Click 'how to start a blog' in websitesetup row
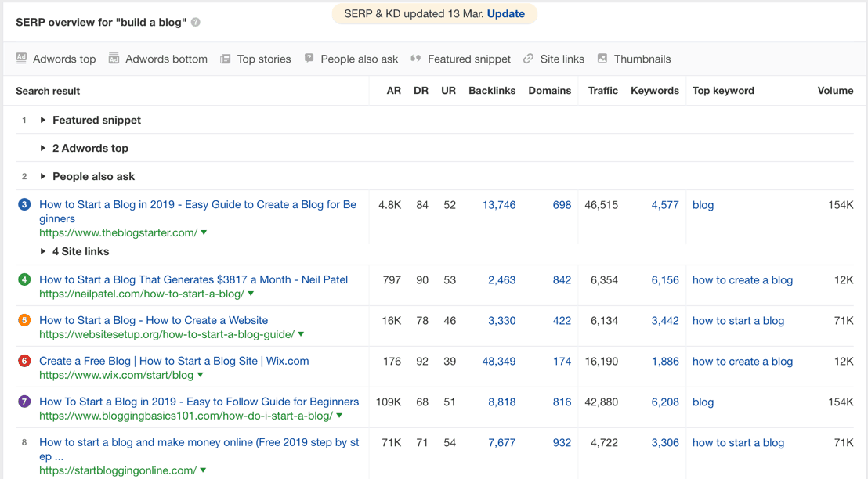 click(x=738, y=320)
